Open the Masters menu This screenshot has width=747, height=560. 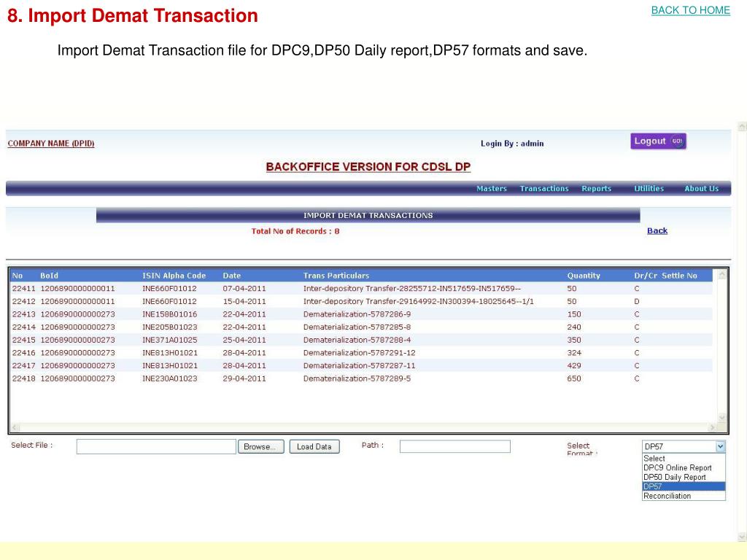[x=492, y=189]
